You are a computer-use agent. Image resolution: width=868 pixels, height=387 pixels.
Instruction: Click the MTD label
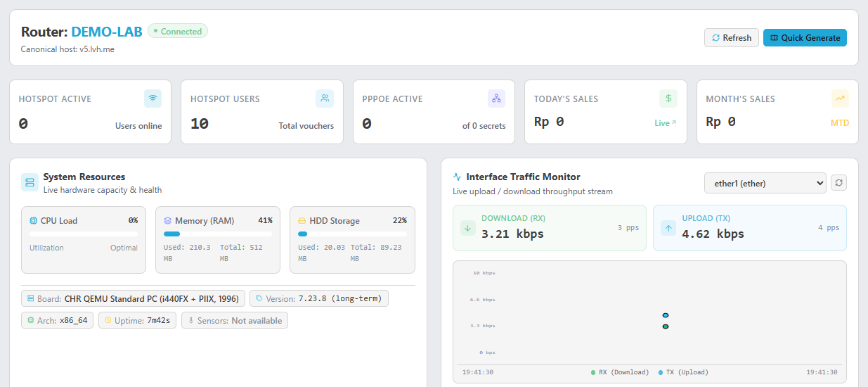840,123
